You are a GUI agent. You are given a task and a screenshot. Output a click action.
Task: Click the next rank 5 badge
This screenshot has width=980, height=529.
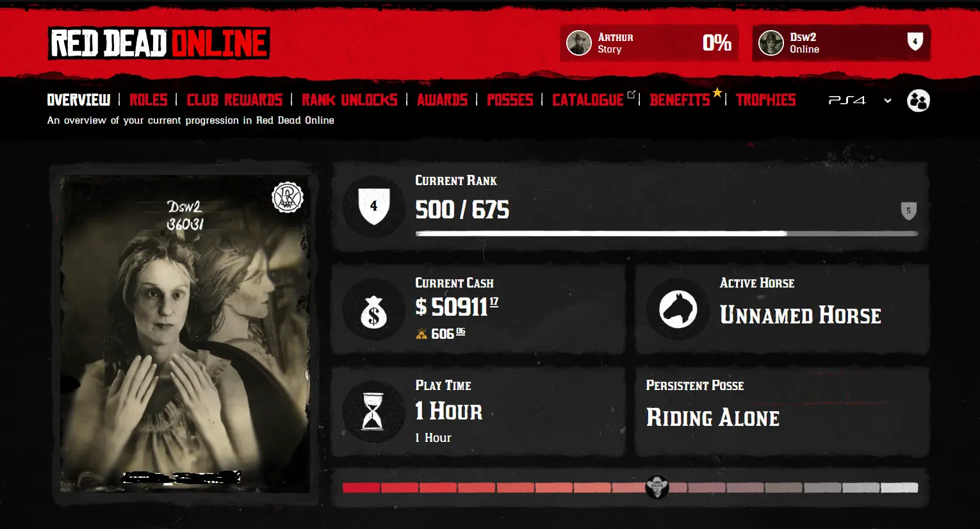point(908,211)
